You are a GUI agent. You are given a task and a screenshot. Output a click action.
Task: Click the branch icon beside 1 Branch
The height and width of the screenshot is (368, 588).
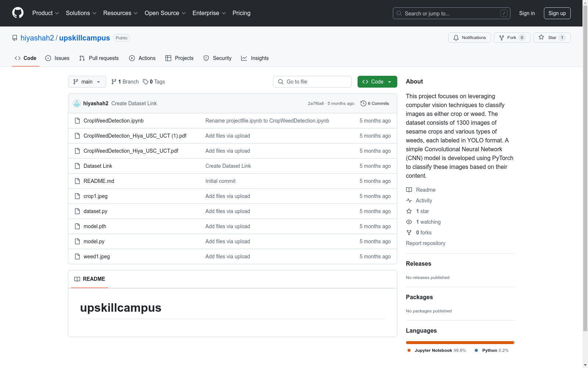(x=114, y=82)
